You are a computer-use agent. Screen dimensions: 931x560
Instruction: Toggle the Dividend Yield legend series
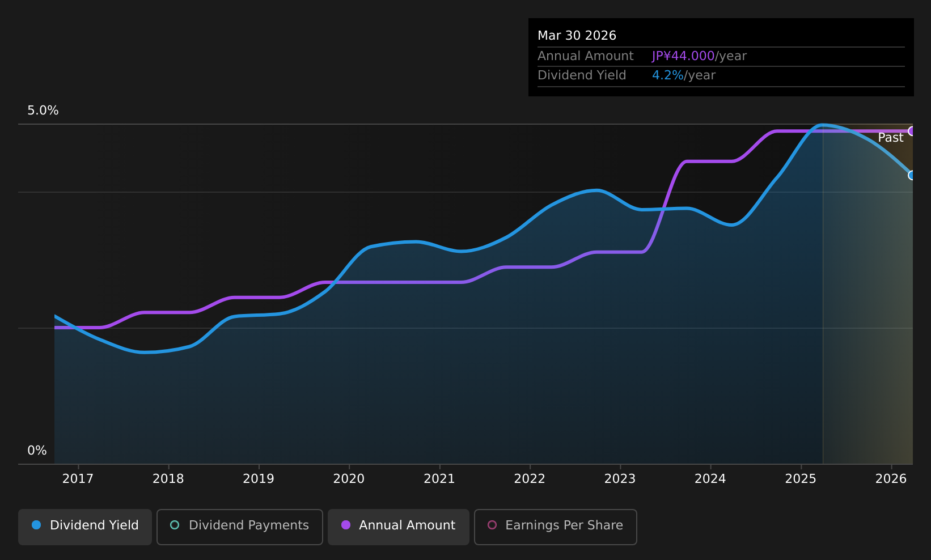(85, 527)
